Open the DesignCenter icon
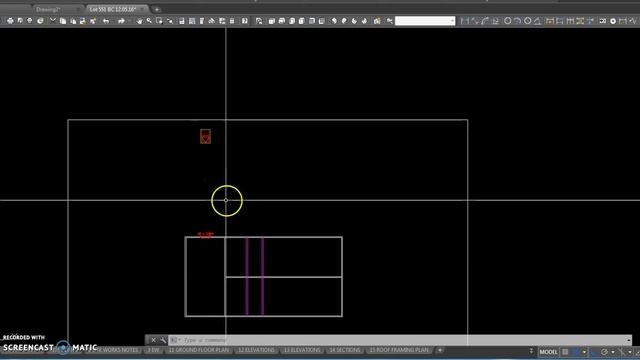The image size is (640, 360). [192, 20]
